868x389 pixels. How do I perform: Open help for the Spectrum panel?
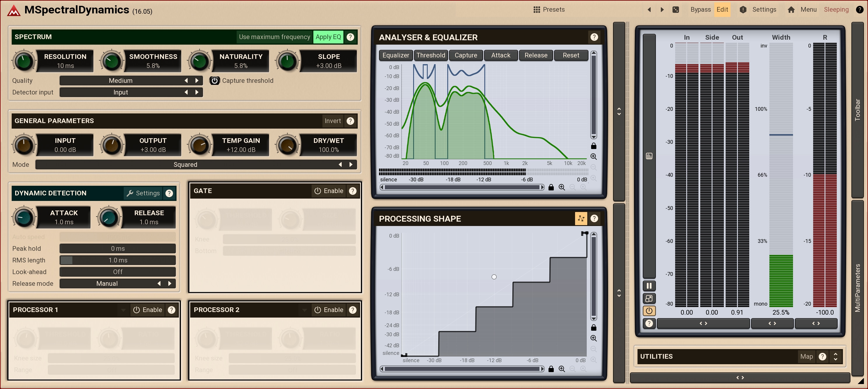point(350,37)
